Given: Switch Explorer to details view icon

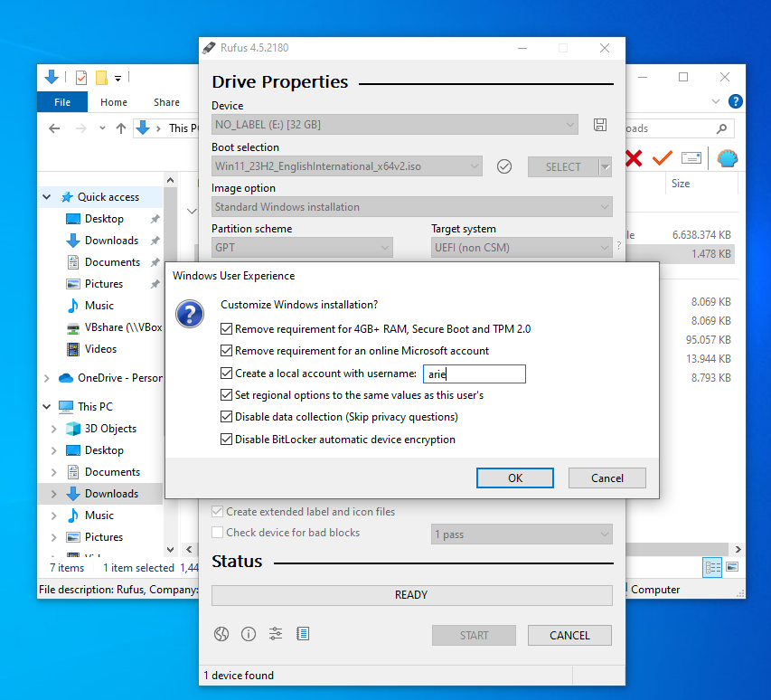Looking at the screenshot, I should (712, 567).
